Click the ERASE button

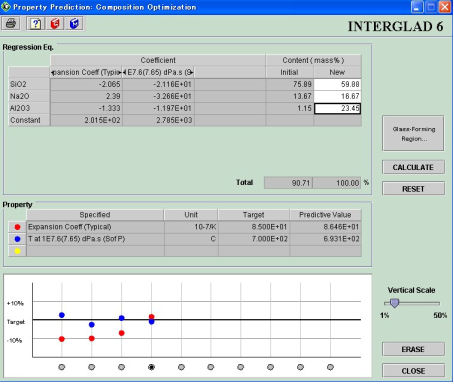click(413, 349)
